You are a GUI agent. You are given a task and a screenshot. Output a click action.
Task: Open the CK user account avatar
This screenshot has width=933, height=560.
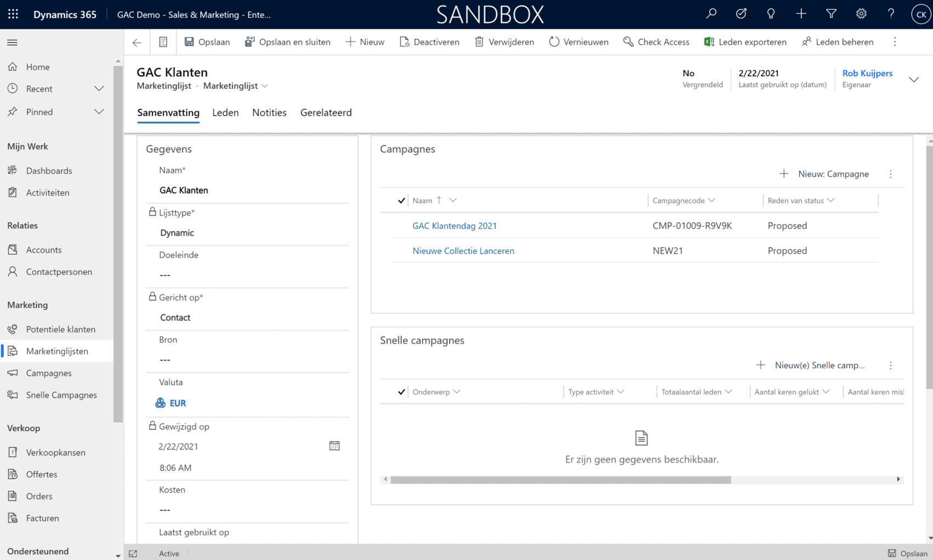pos(920,14)
